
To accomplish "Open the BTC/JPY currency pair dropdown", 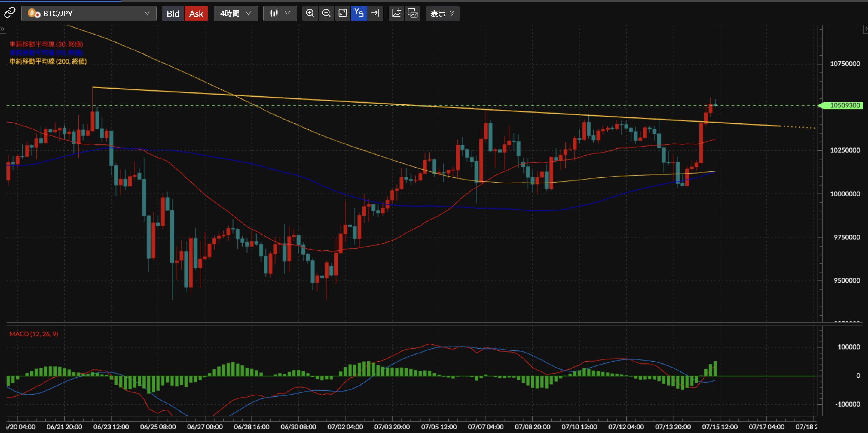I will pos(89,14).
